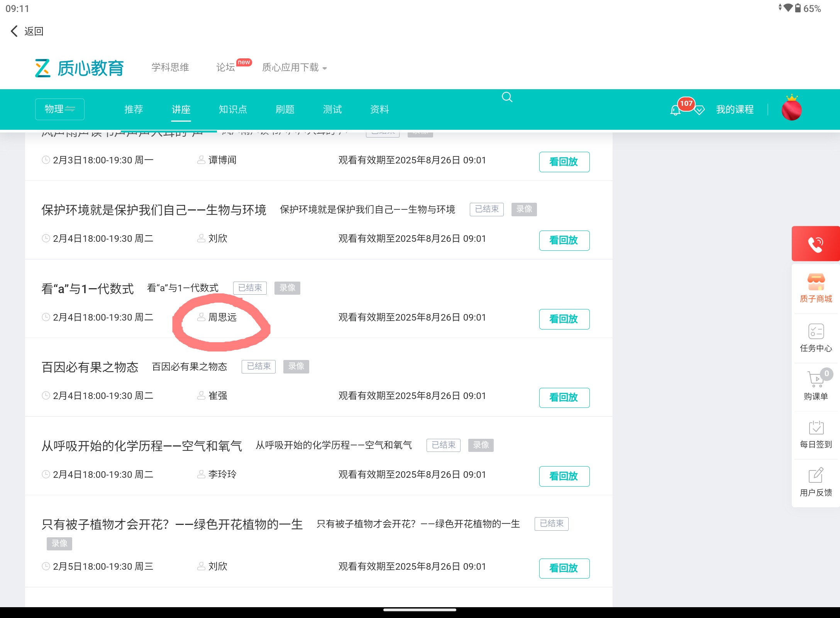Click 看回放 for 空气和氧气 lecture
The height and width of the screenshot is (618, 840).
point(564,476)
